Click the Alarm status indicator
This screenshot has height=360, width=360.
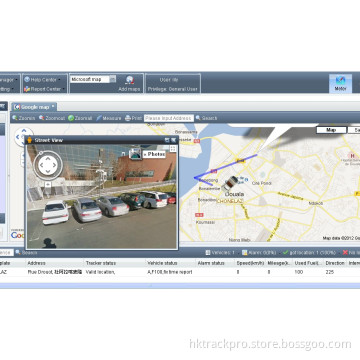[259, 253]
